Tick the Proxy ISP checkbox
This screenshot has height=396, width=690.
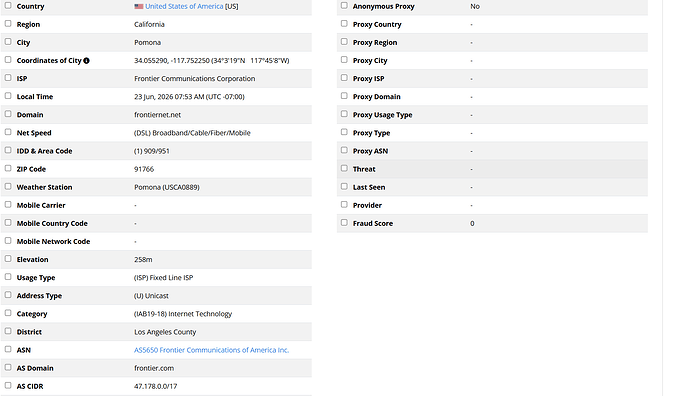(x=344, y=78)
